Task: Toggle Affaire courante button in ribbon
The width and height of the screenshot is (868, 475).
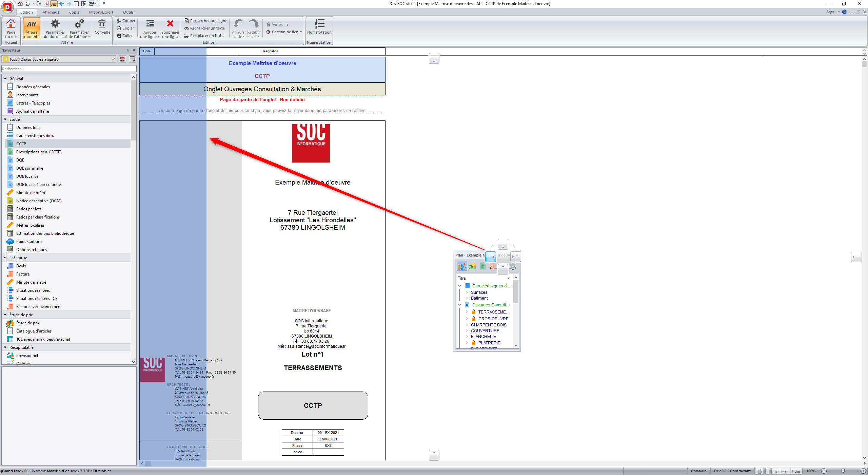Action: [32, 28]
